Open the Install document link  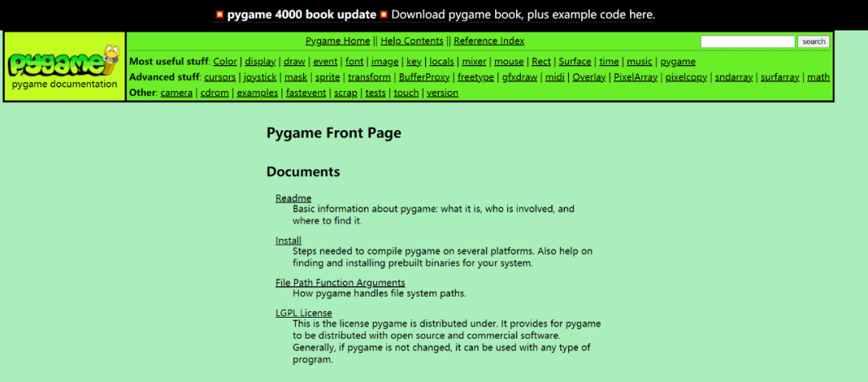point(289,240)
